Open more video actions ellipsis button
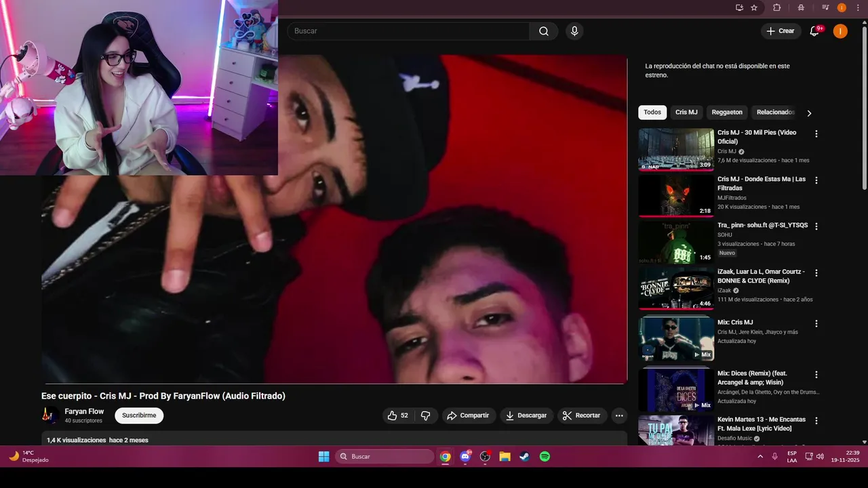 click(x=618, y=415)
